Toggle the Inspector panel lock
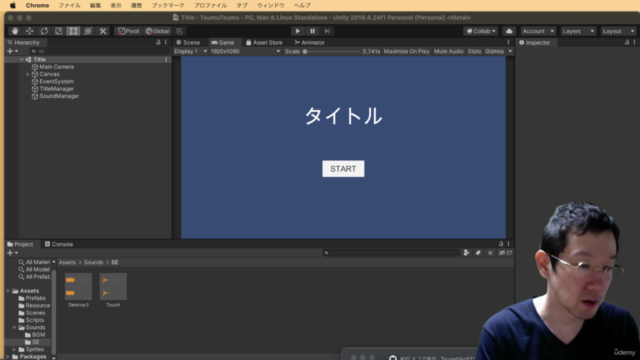Screen dimensions: 640x360 click(x=627, y=42)
